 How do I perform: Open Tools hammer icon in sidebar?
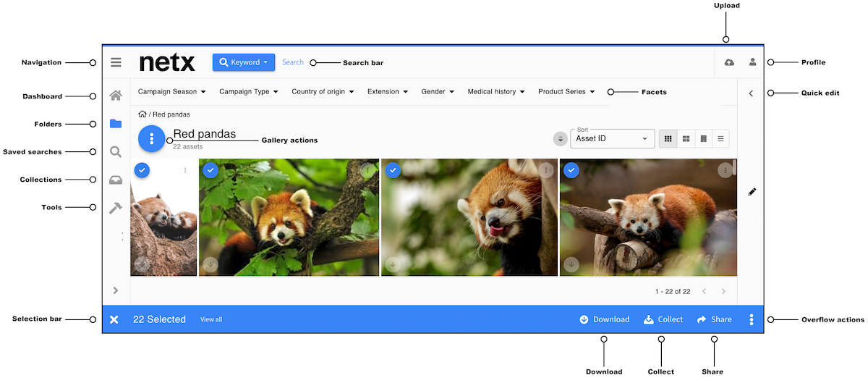click(x=116, y=208)
